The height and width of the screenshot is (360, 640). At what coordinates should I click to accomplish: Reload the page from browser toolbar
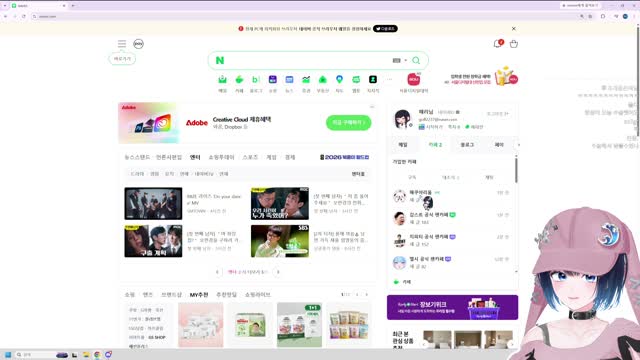point(24,16)
